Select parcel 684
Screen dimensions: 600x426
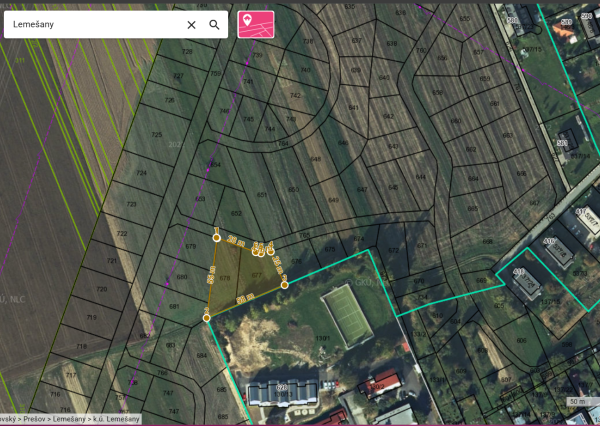click(202, 356)
